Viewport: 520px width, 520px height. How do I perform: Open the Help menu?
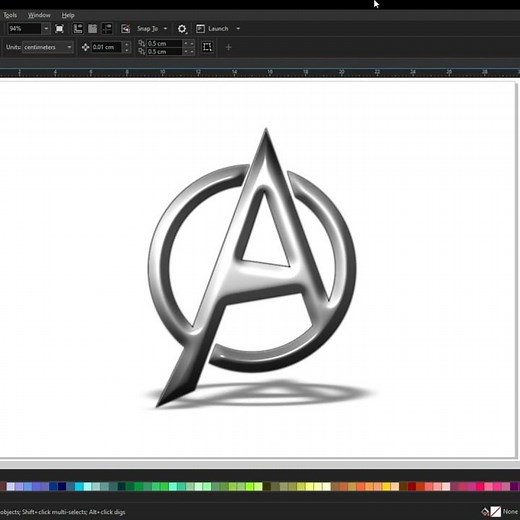tap(68, 15)
